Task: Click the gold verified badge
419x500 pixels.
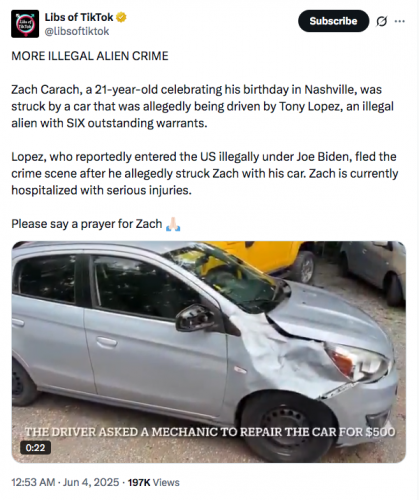Action: pyautogui.click(x=121, y=17)
